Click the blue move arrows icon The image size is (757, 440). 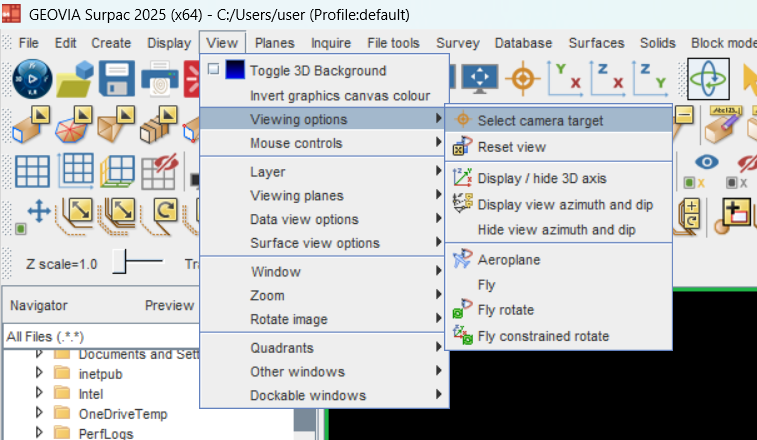click(x=39, y=212)
